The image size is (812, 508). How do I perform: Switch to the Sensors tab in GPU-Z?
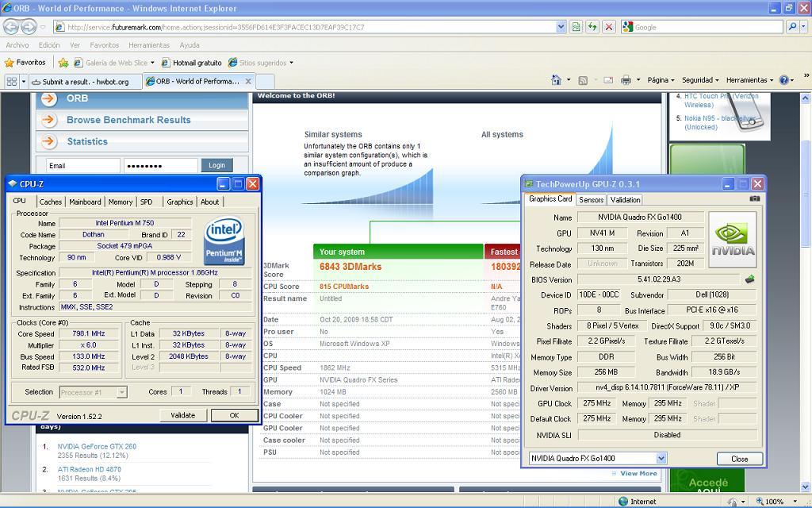pyautogui.click(x=591, y=199)
